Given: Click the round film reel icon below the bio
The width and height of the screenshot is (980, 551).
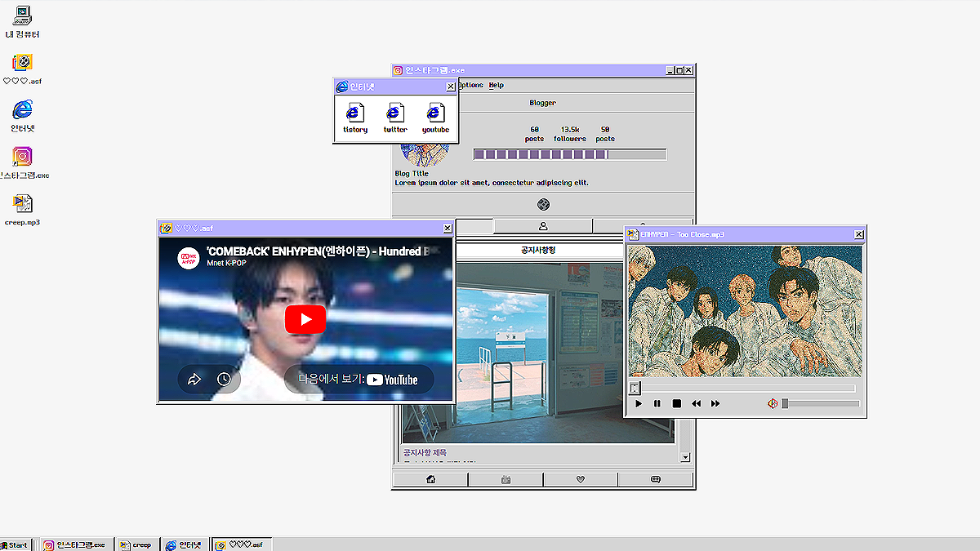Looking at the screenshot, I should click(543, 204).
